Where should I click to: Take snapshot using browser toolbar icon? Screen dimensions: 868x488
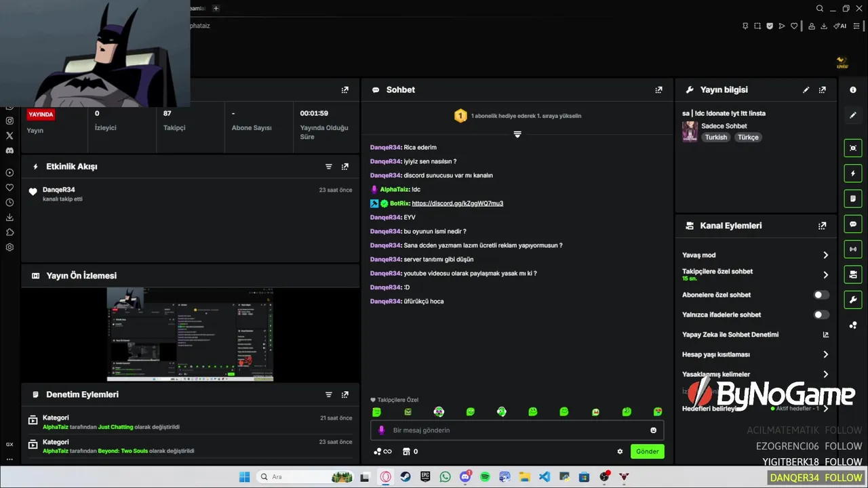(x=757, y=26)
